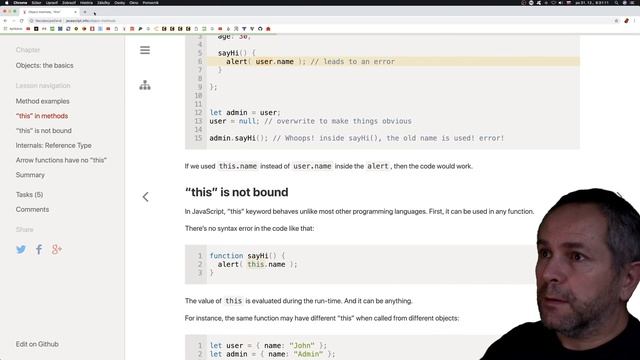640x360 pixels.
Task: Click code line let admin = { name: "Admin" };
Action: pos(272,354)
